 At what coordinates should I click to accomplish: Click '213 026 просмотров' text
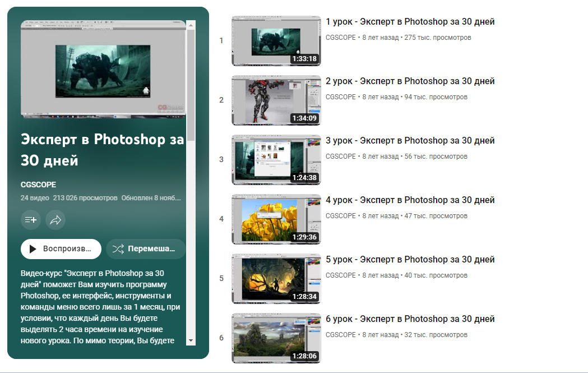(x=85, y=198)
